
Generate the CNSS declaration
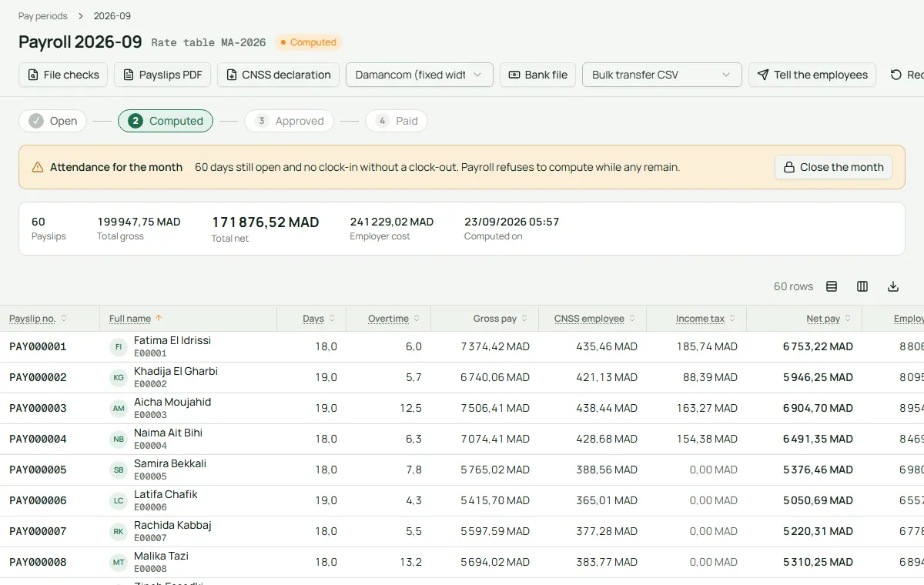(278, 75)
